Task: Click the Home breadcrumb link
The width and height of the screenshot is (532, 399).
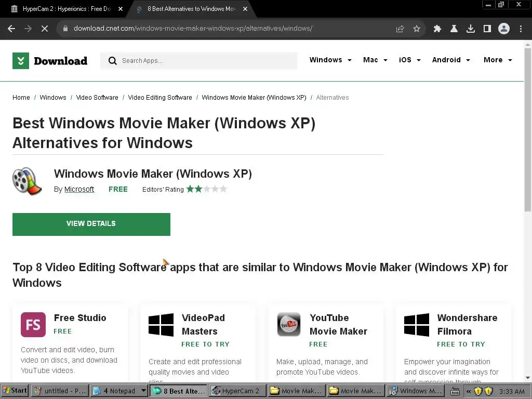Action: [x=21, y=98]
